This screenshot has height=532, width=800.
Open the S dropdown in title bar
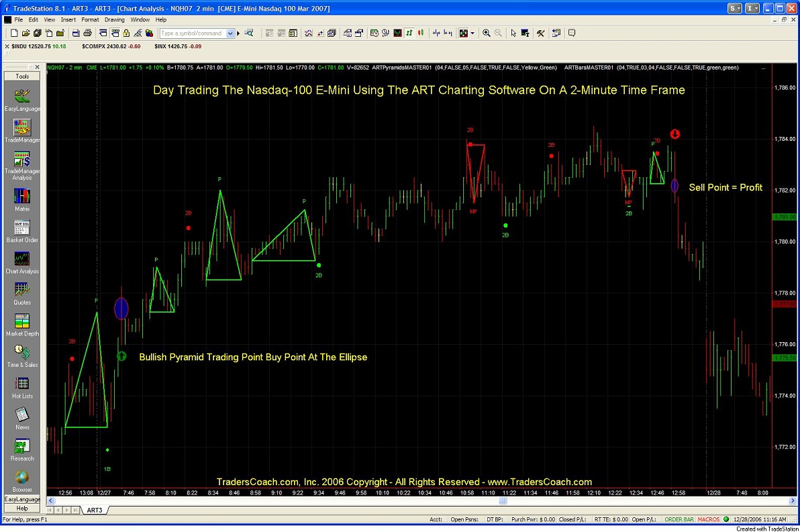coord(735,8)
